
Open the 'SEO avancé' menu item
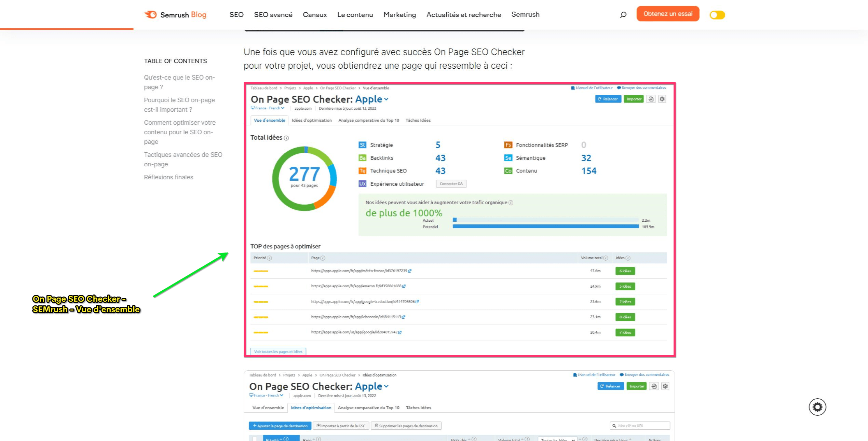coord(273,15)
